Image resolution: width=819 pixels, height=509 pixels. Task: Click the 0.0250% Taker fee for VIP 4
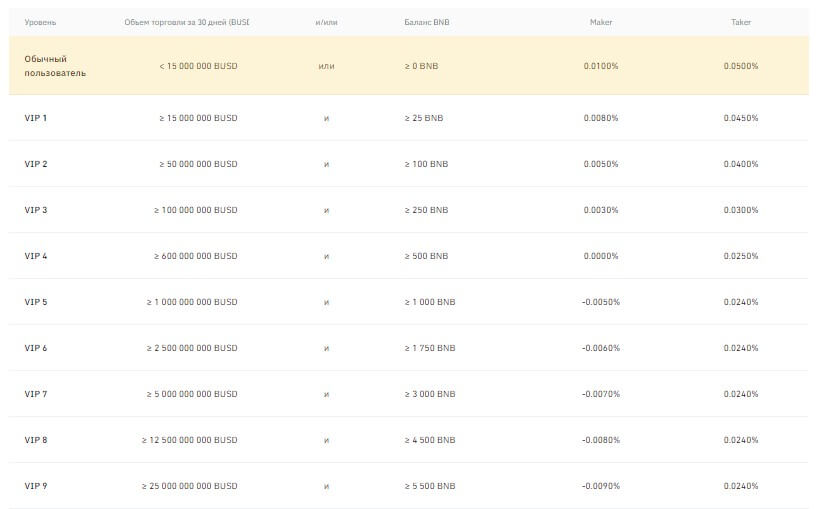tap(741, 256)
